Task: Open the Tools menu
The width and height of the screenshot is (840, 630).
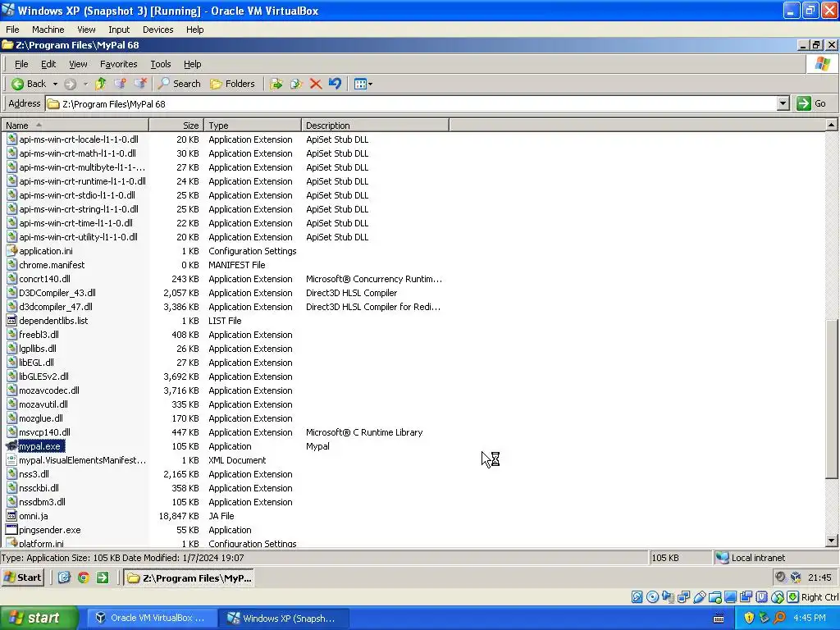Action: click(160, 64)
